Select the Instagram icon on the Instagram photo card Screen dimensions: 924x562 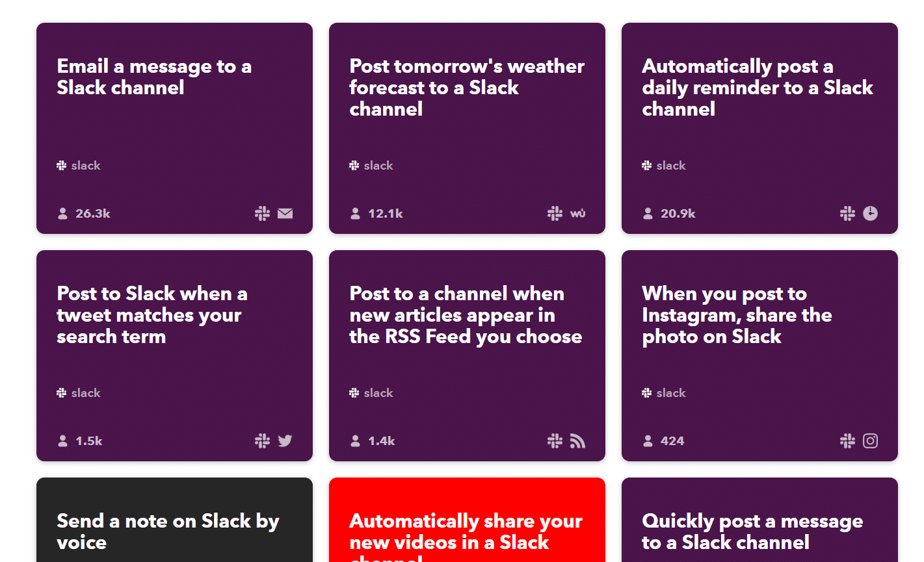pos(870,441)
